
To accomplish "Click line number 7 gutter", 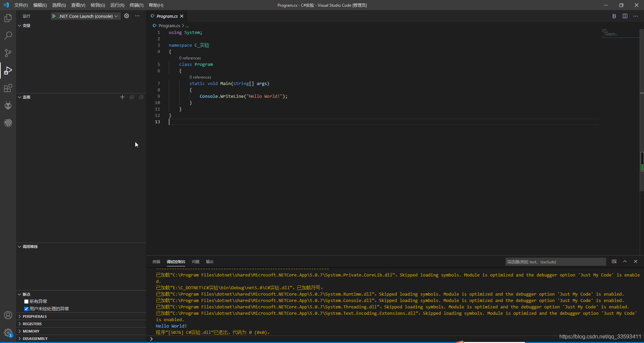I will pyautogui.click(x=159, y=84).
